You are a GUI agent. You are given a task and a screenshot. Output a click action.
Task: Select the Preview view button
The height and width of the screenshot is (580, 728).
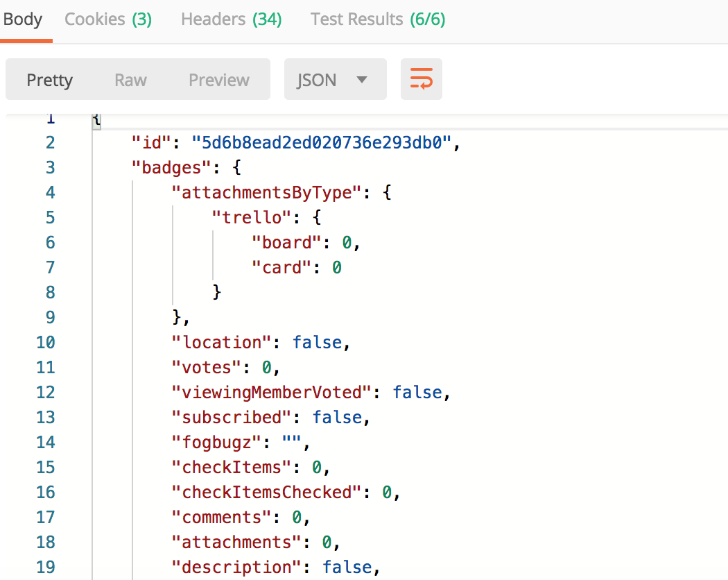[218, 80]
